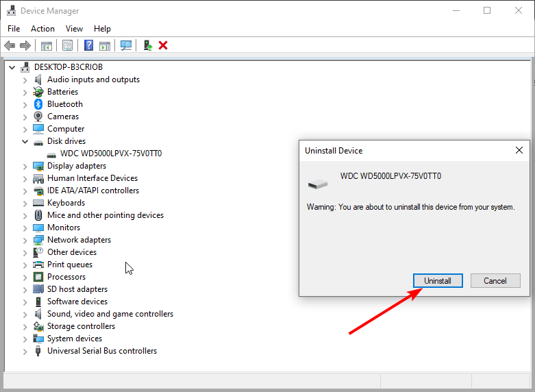Click the Software devices icon
This screenshot has height=392, width=535.
point(38,302)
